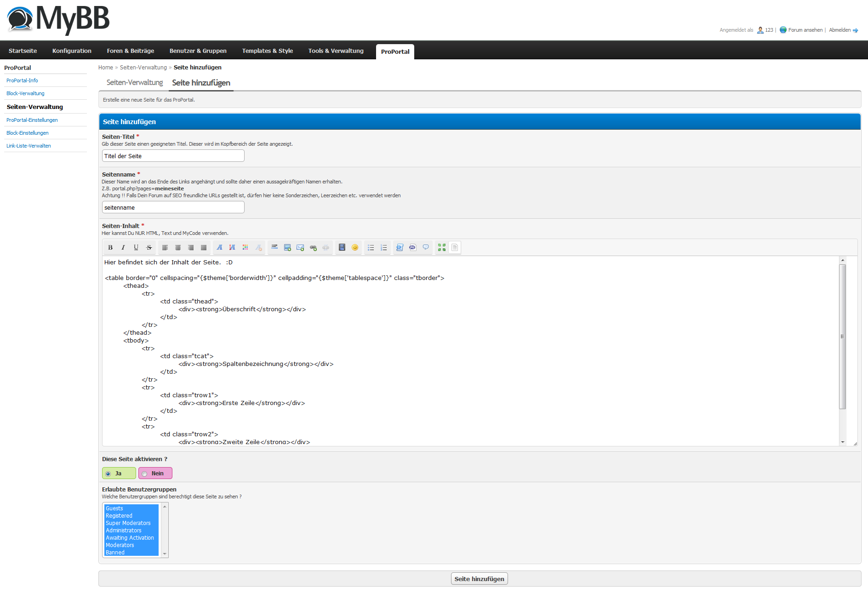
Task: Insert a numbered list
Action: [384, 247]
